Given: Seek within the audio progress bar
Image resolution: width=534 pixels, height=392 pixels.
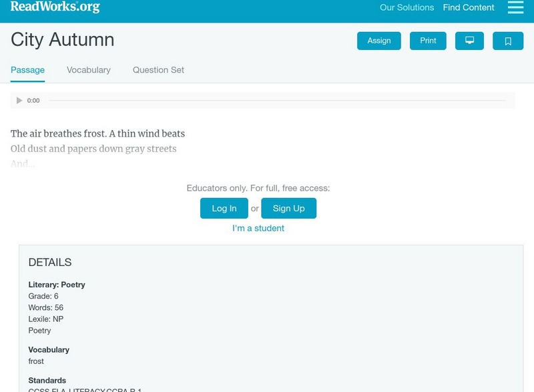Looking at the screenshot, I should pos(277,101).
